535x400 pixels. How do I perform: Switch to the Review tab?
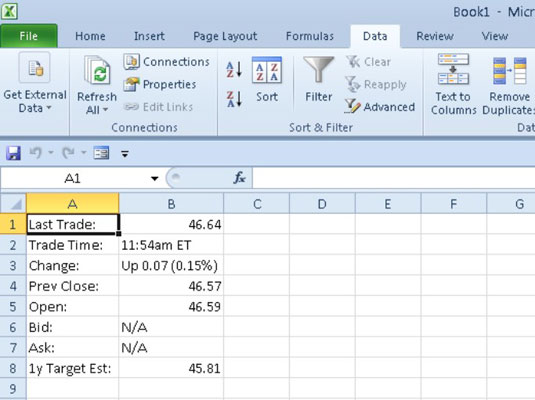click(435, 36)
